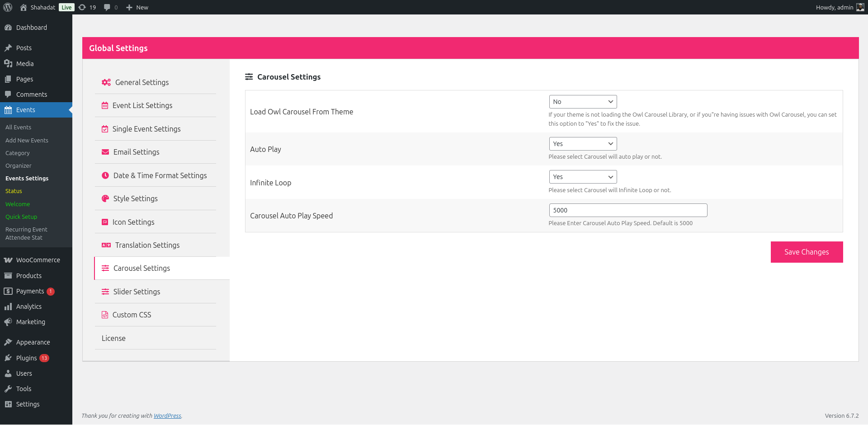Click the Custom CSS file icon

105,315
